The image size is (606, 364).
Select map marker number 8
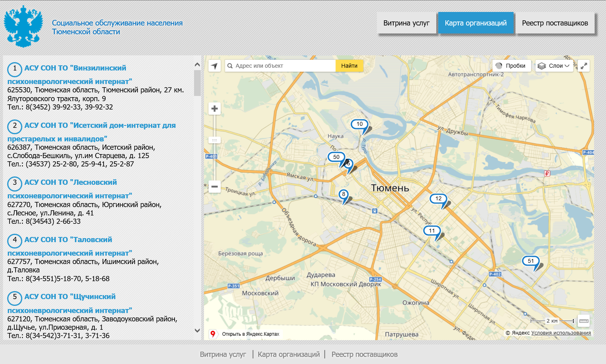[343, 194]
